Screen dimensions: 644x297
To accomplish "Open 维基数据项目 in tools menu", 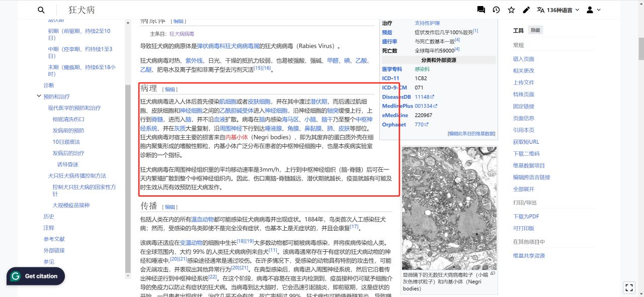I will coord(529,165).
